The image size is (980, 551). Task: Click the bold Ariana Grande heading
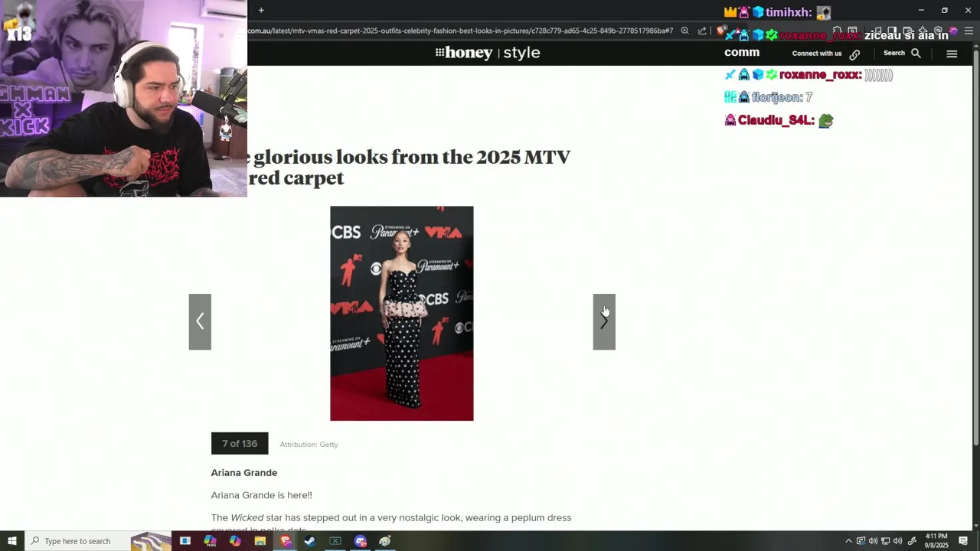244,473
